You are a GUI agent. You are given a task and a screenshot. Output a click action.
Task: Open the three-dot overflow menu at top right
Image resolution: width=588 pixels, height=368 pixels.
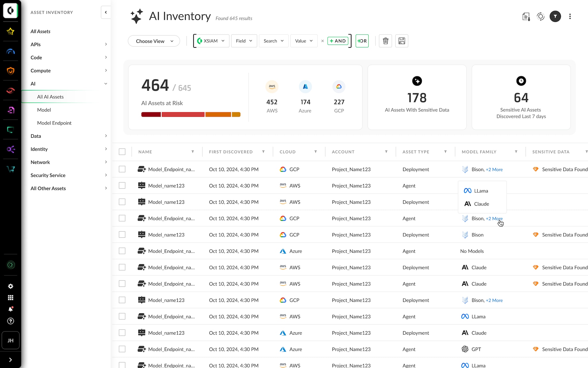pos(570,16)
